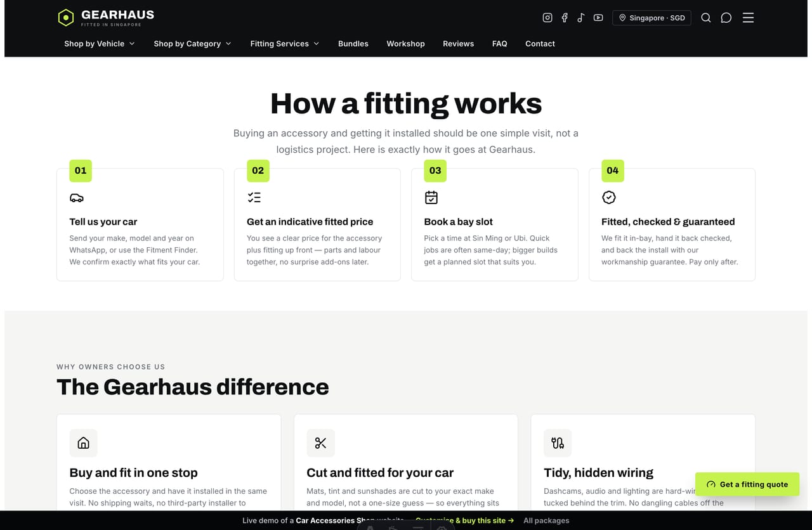Image resolution: width=812 pixels, height=530 pixels.
Task: Open the Workshop nav item
Action: (405, 44)
